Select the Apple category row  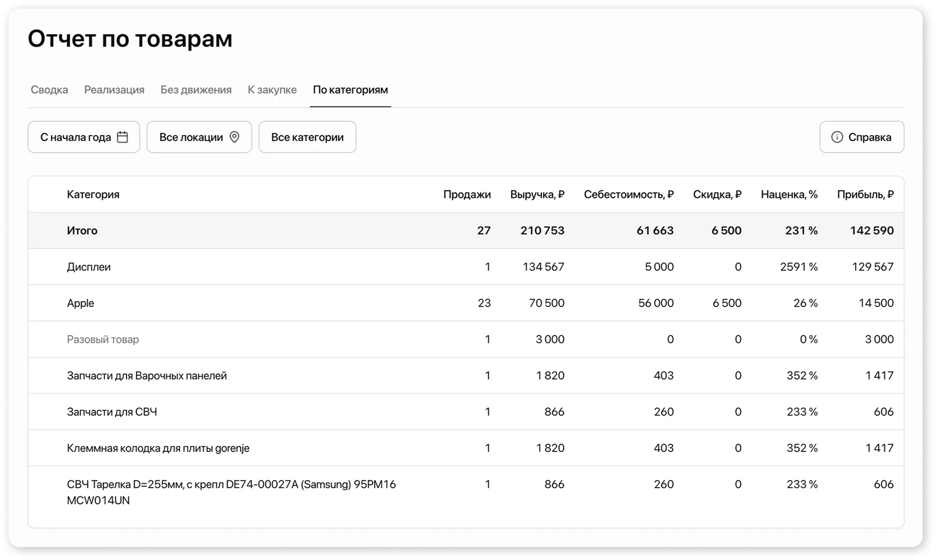point(81,303)
